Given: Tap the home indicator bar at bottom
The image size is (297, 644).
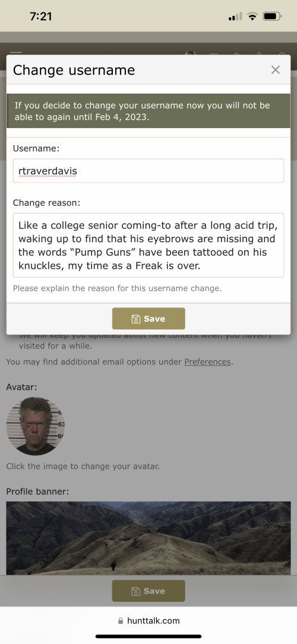Looking at the screenshot, I should 148,636.
